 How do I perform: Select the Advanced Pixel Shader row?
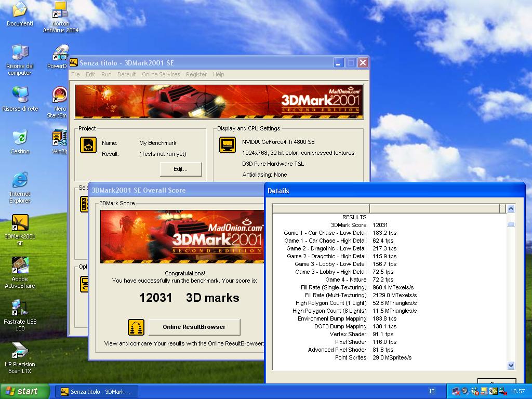click(x=389, y=350)
